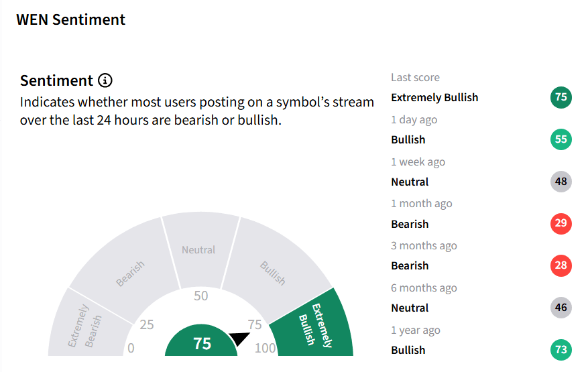
Task: Click the gray 46 score badge
Action: click(561, 308)
